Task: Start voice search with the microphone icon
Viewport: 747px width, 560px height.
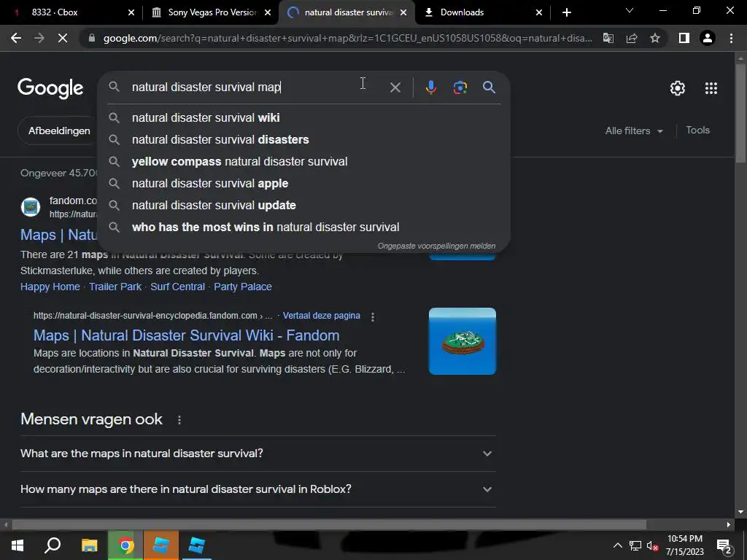Action: 430,87
